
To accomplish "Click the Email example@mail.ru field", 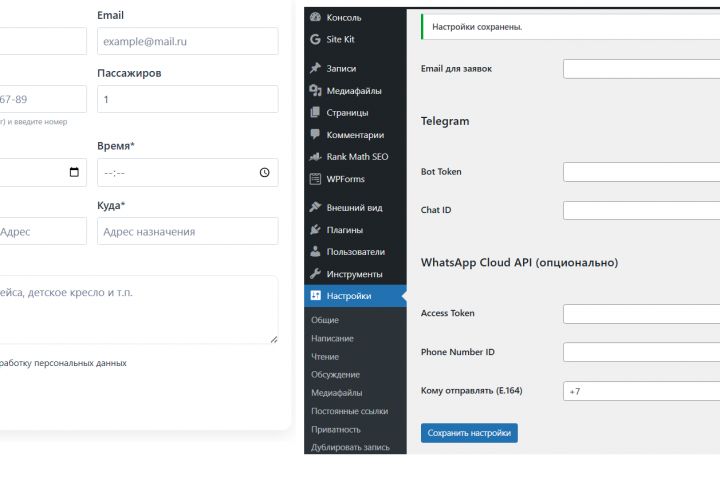I will [x=187, y=41].
